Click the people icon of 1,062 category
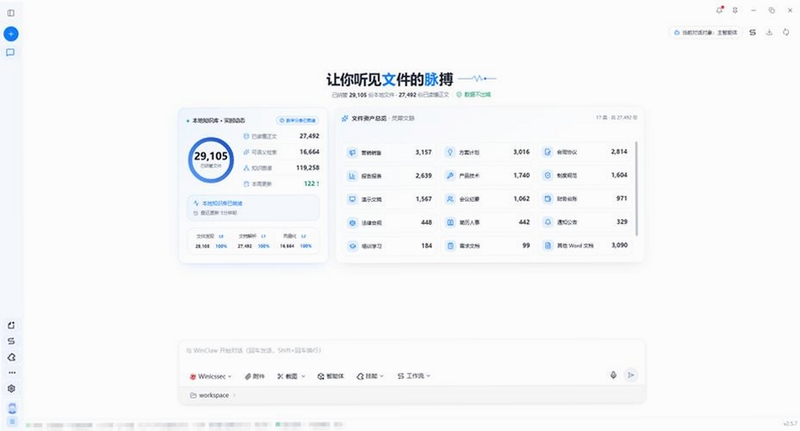Image resolution: width=800 pixels, height=431 pixels. click(x=450, y=199)
